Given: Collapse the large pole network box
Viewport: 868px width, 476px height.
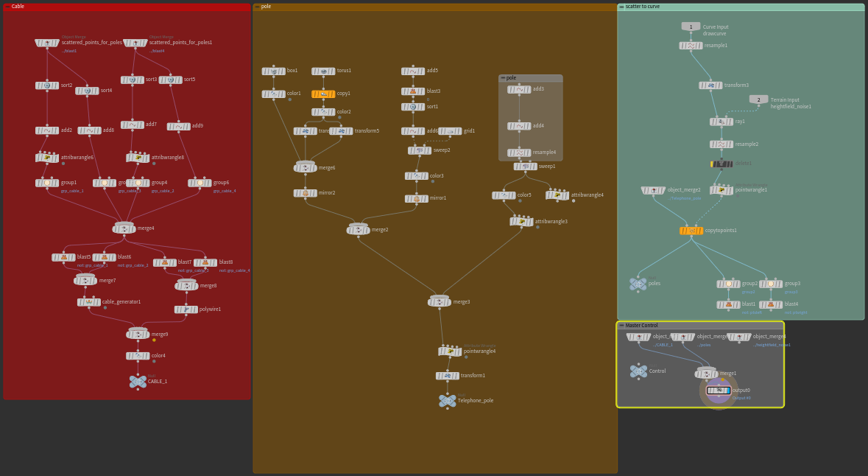Looking at the screenshot, I should (257, 7).
